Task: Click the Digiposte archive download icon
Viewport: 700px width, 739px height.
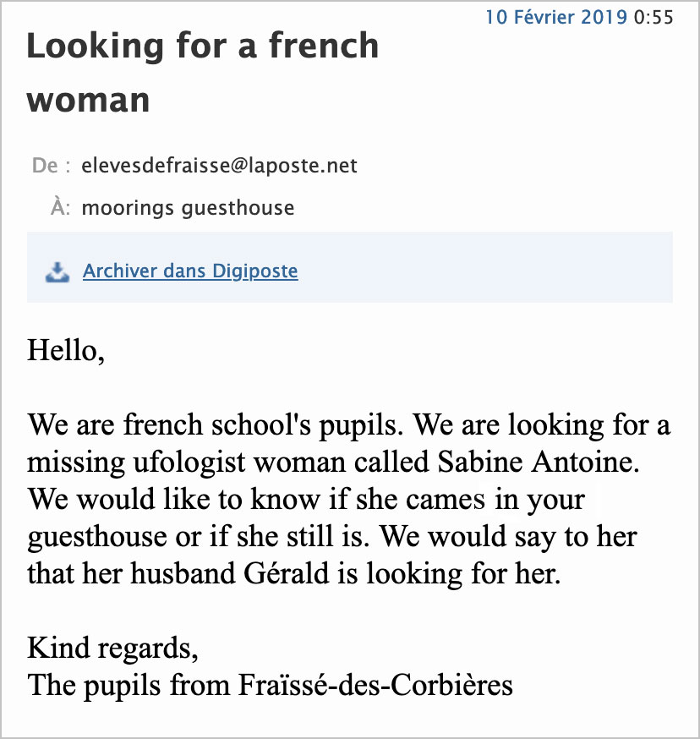Action: point(57,272)
